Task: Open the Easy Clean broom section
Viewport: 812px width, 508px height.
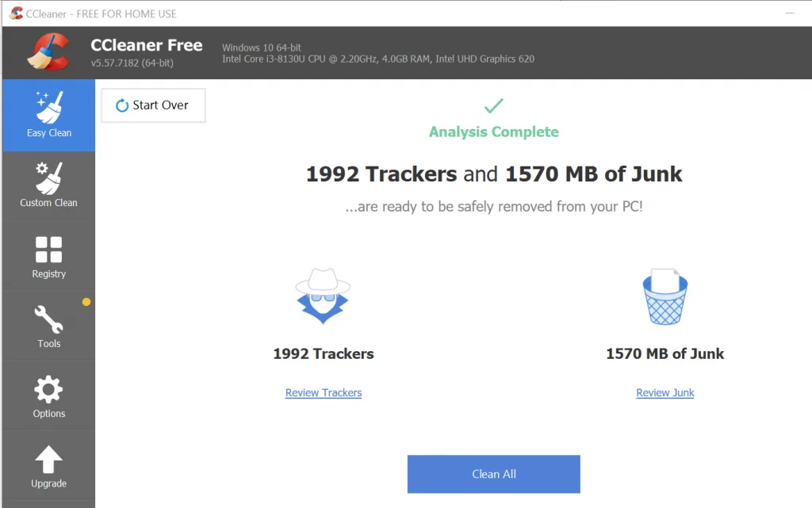Action: [x=48, y=115]
